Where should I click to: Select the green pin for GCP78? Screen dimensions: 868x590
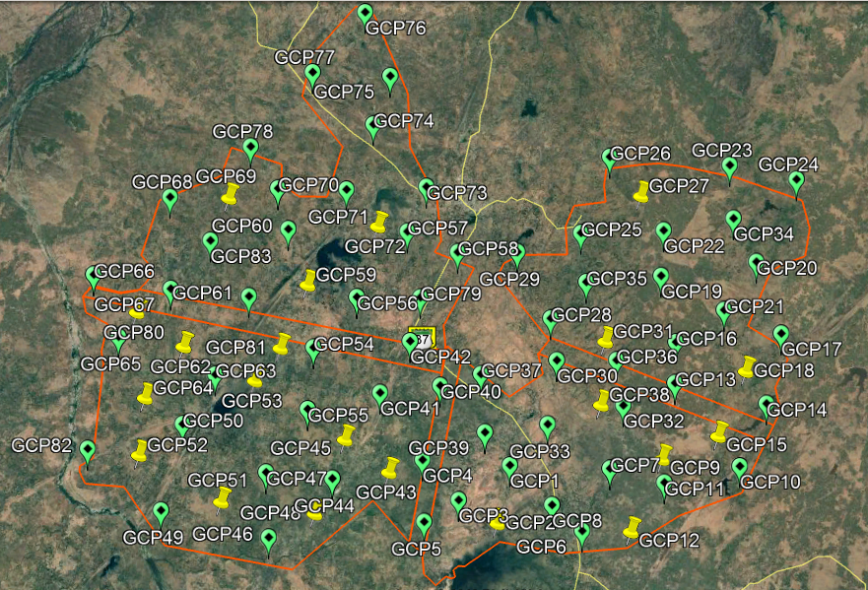pos(249,145)
